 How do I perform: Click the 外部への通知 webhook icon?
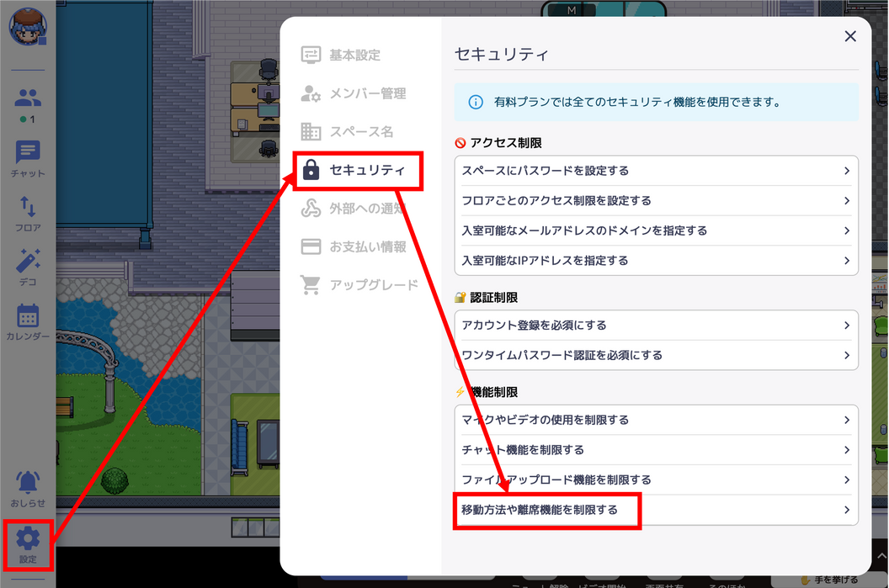point(311,208)
